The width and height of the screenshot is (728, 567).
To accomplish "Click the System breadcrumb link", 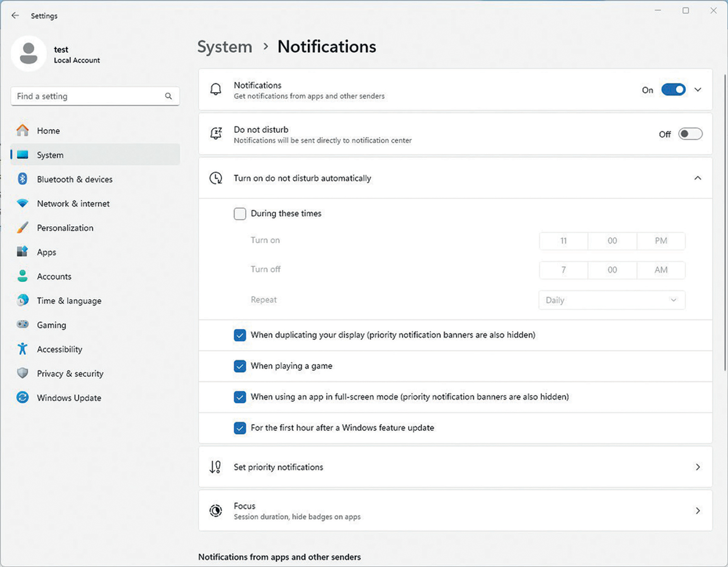I will (225, 47).
